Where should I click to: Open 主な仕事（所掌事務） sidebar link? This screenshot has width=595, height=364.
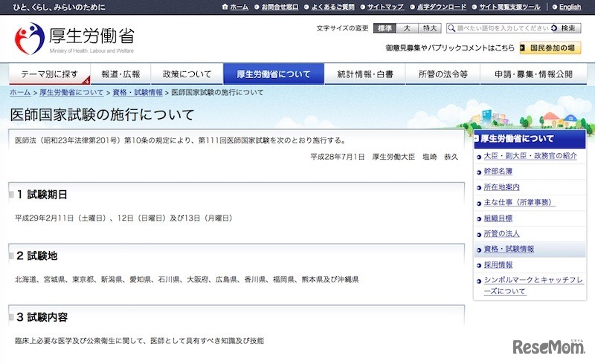coord(519,203)
